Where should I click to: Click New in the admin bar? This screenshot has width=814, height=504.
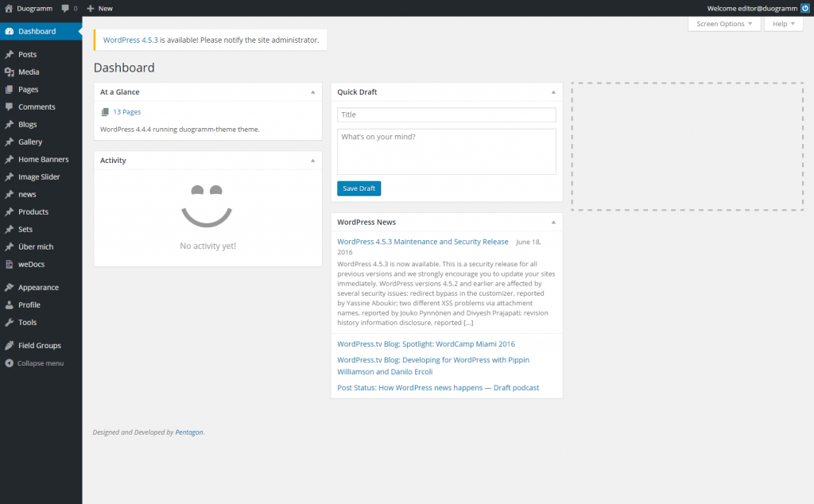tap(106, 8)
